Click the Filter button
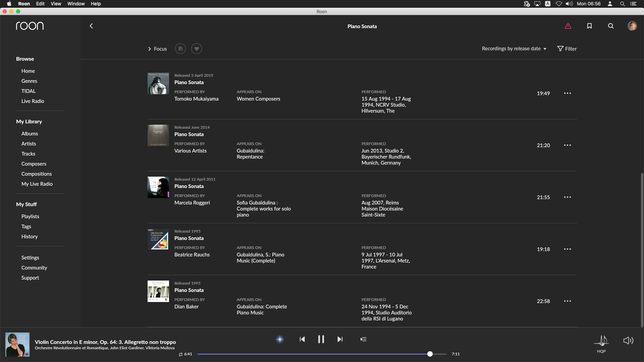This screenshot has height=362, width=644. [567, 49]
